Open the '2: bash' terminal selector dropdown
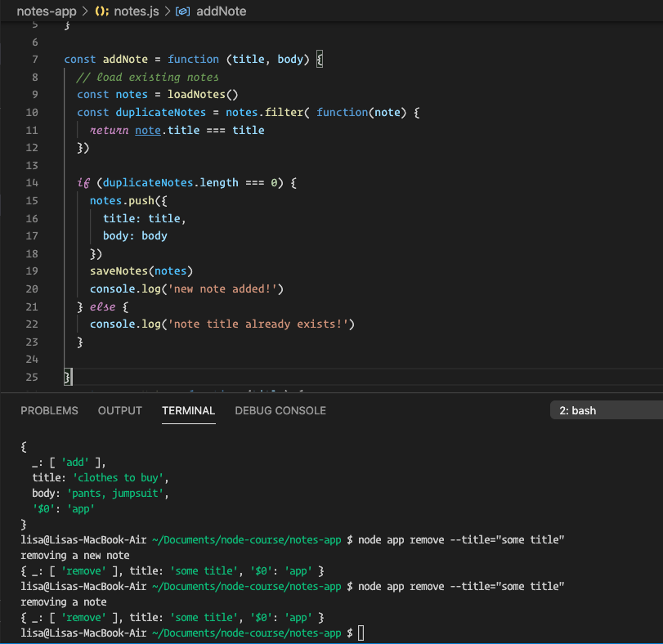This screenshot has width=663, height=644. [x=607, y=410]
